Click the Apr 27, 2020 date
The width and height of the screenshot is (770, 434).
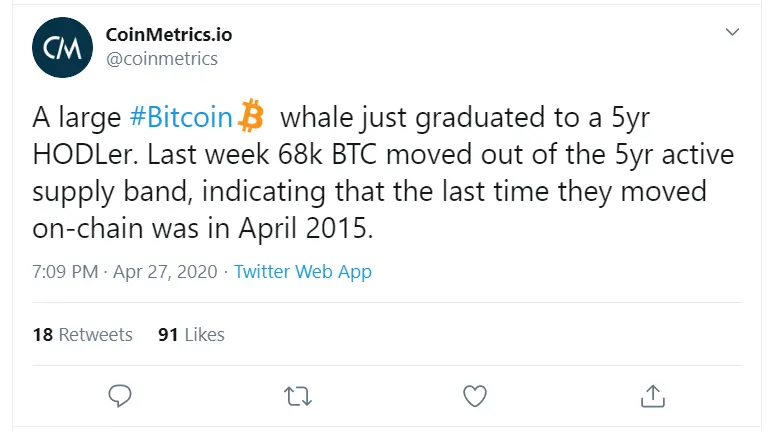(165, 271)
